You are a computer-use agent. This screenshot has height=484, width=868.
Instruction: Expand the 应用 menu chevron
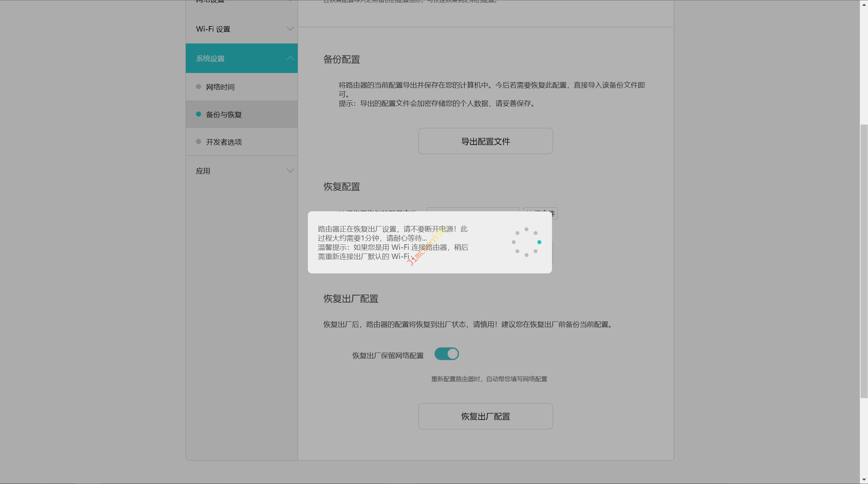290,171
